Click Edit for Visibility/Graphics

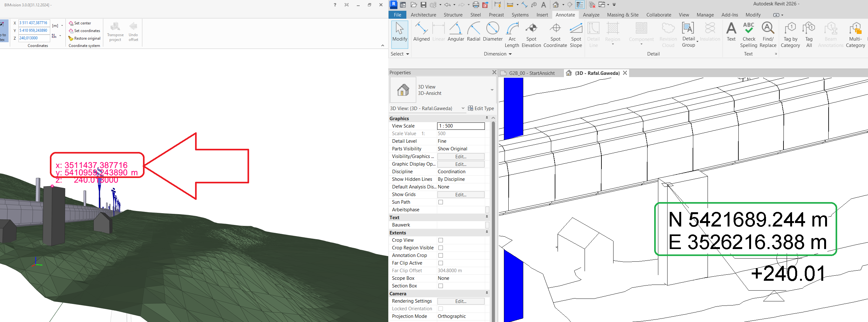pos(461,156)
